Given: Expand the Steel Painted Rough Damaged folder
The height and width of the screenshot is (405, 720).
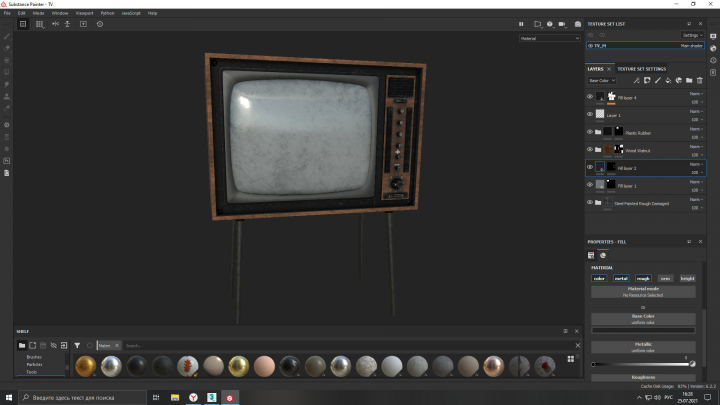Looking at the screenshot, I should point(598,202).
